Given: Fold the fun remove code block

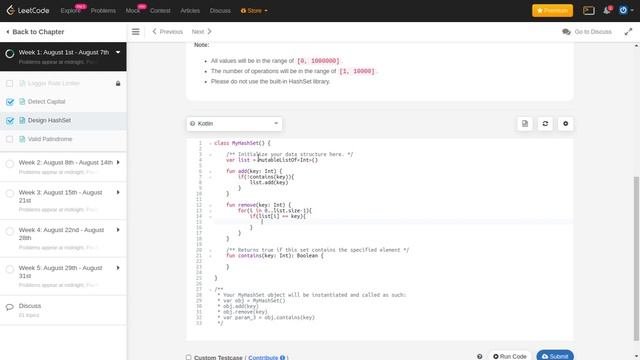Looking at the screenshot, I should [x=210, y=205].
